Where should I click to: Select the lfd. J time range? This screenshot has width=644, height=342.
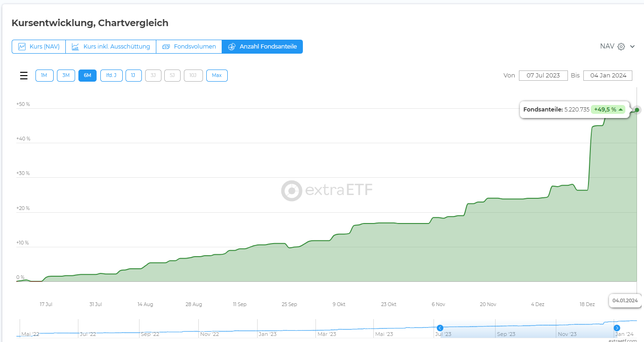click(111, 76)
